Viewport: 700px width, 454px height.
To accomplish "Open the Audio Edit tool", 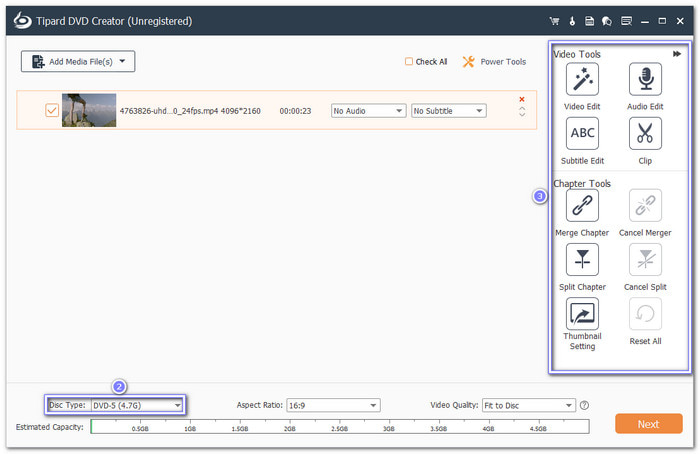I will (x=645, y=79).
